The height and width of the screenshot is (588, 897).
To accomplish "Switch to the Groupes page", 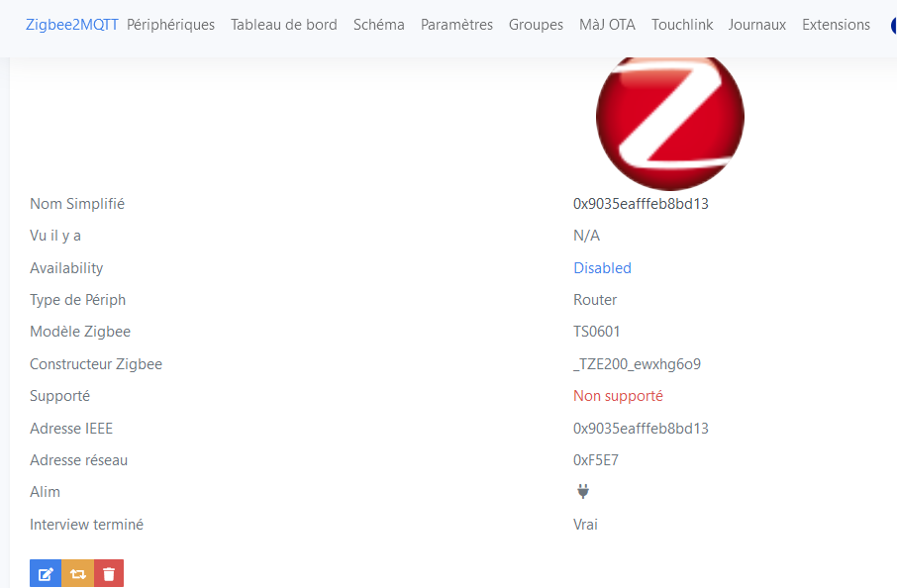I will coord(536,25).
